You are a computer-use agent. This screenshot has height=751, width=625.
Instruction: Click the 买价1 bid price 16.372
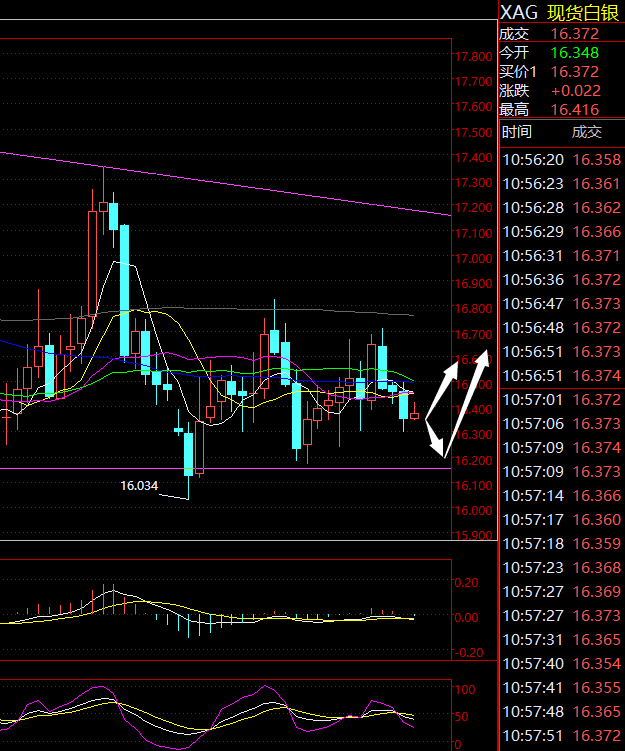click(575, 72)
